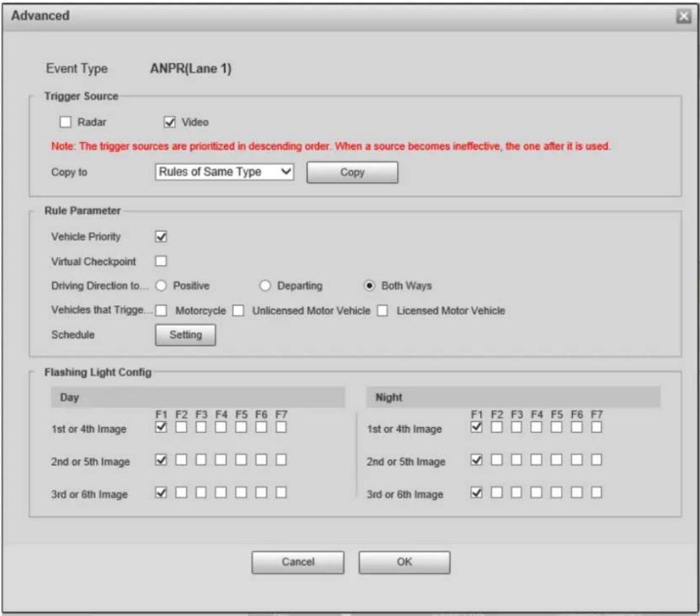Uncheck Night F1 for 3rd or 6th Image
700x616 pixels.
point(477,492)
